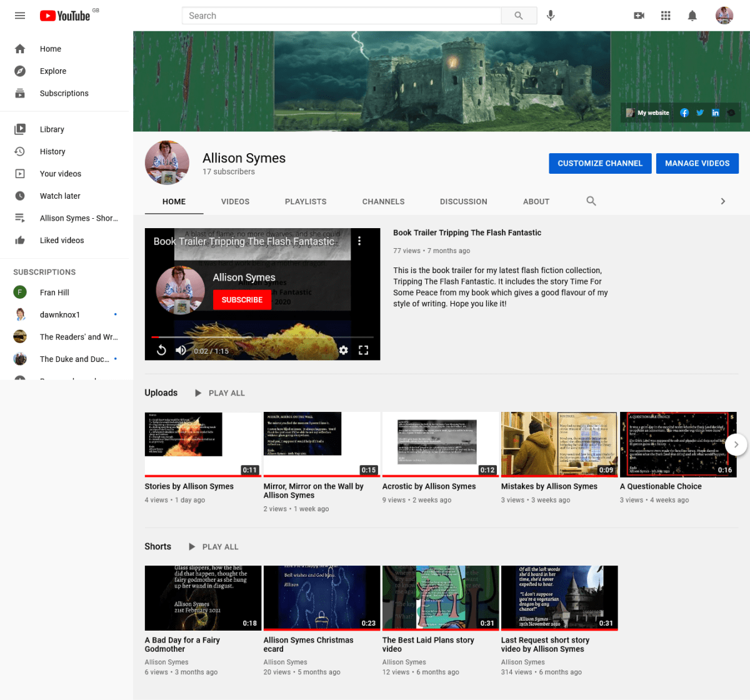Open the channel's Twitter link icon
This screenshot has width=750, height=700.
point(700,113)
